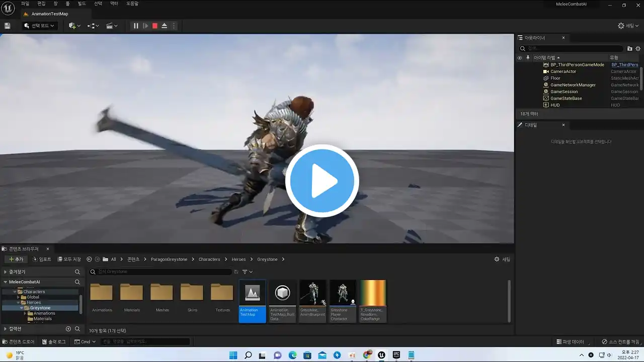
Task: Eject from the player controller
Action: pyautogui.click(x=164, y=26)
